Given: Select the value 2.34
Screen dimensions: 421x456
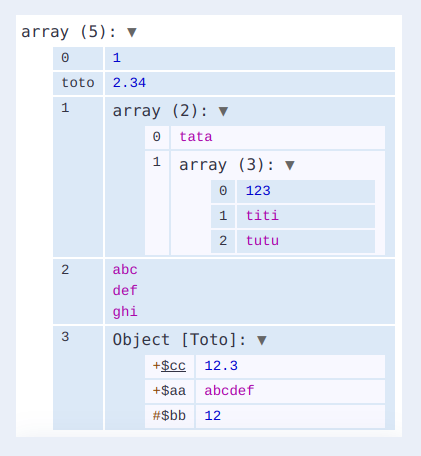Looking at the screenshot, I should (x=129, y=83).
